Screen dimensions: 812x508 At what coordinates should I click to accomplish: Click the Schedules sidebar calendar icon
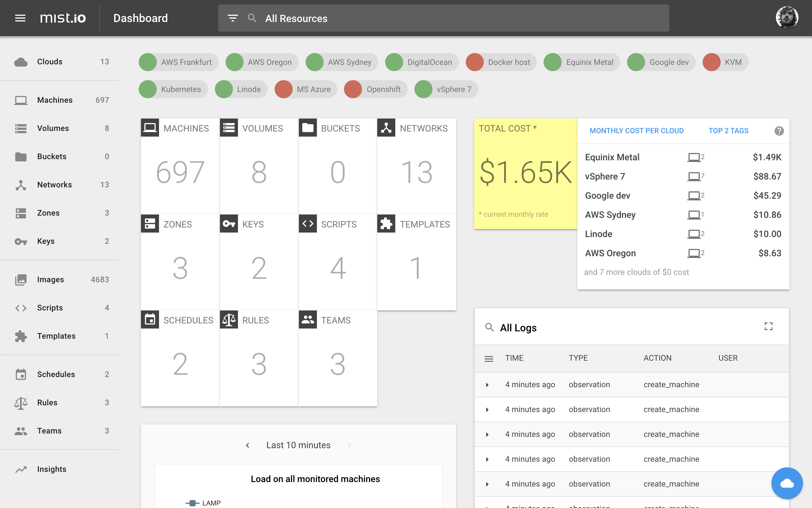21,374
